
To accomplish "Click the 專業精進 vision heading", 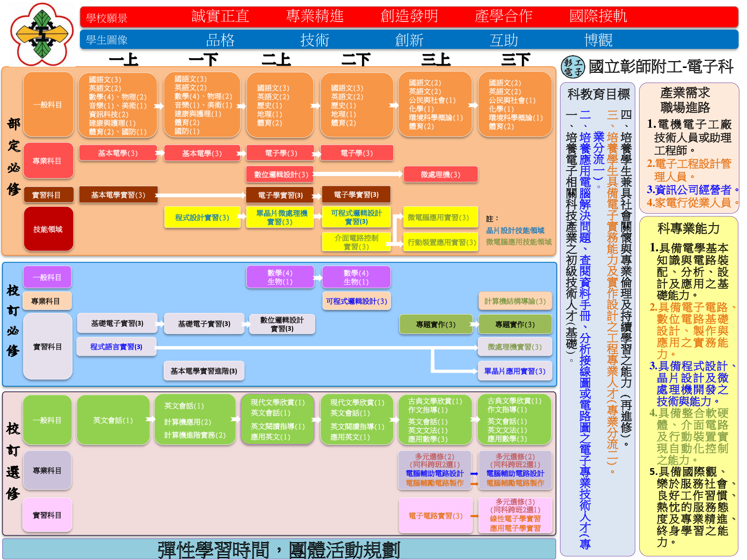I will (x=314, y=16).
